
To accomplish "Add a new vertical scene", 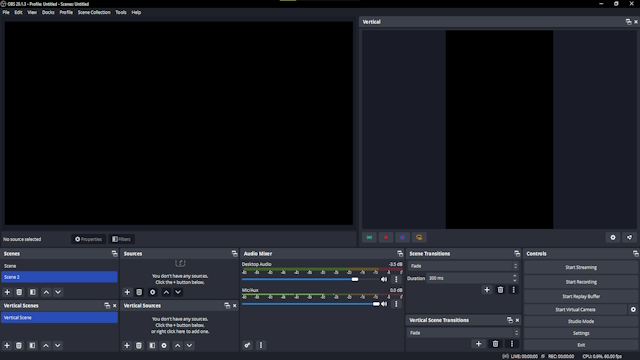I will point(7,346).
